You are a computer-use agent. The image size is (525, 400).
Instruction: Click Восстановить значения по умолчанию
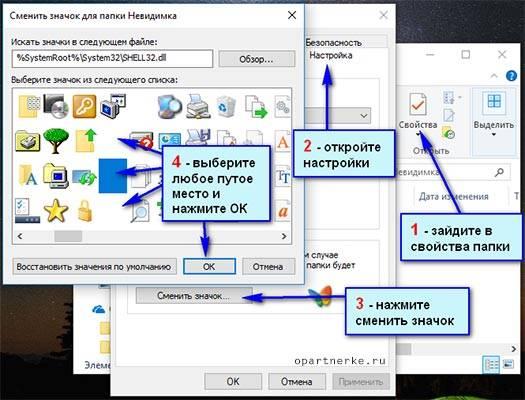click(x=94, y=267)
